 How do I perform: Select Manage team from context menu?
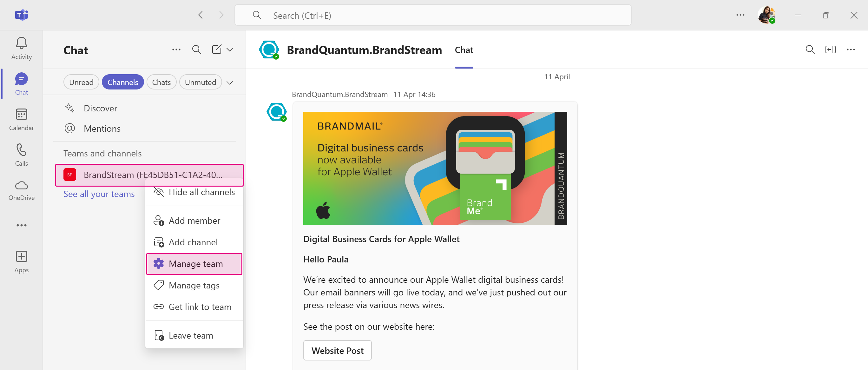point(194,264)
